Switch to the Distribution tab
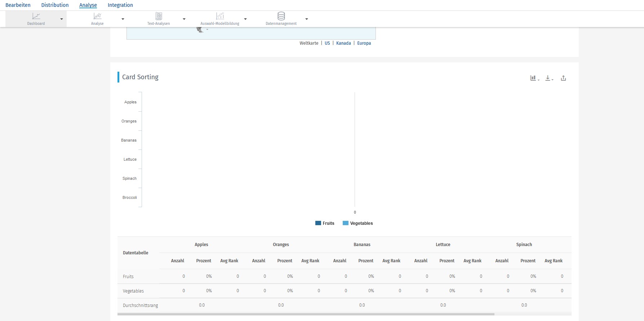644x321 pixels. (55, 5)
